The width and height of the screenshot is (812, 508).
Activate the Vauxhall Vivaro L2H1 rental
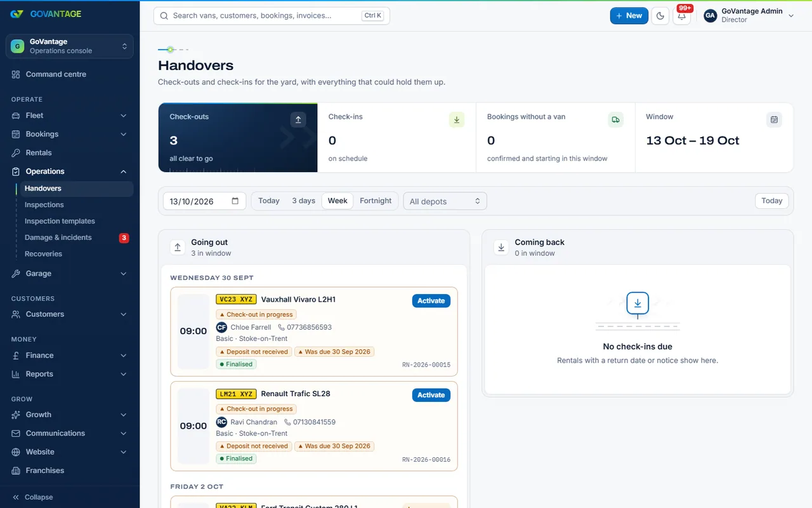point(431,301)
